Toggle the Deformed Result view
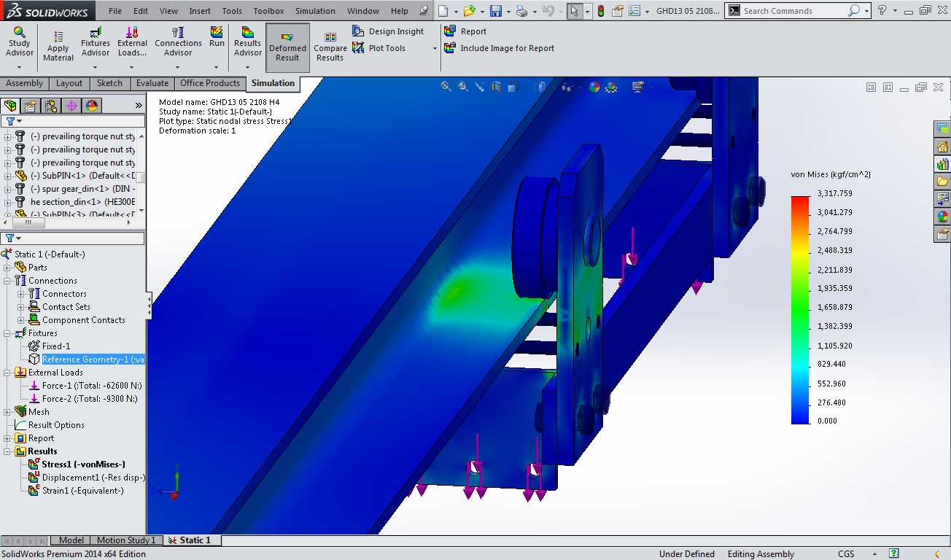The image size is (951, 560). click(x=287, y=47)
